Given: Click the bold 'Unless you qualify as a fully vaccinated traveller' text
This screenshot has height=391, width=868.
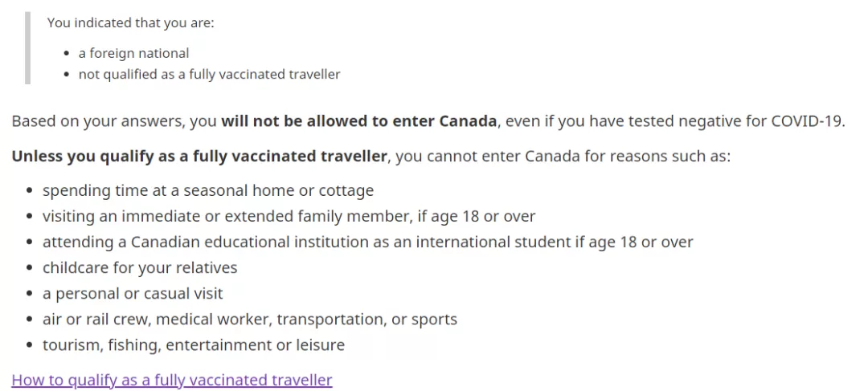Looking at the screenshot, I should click(199, 157).
